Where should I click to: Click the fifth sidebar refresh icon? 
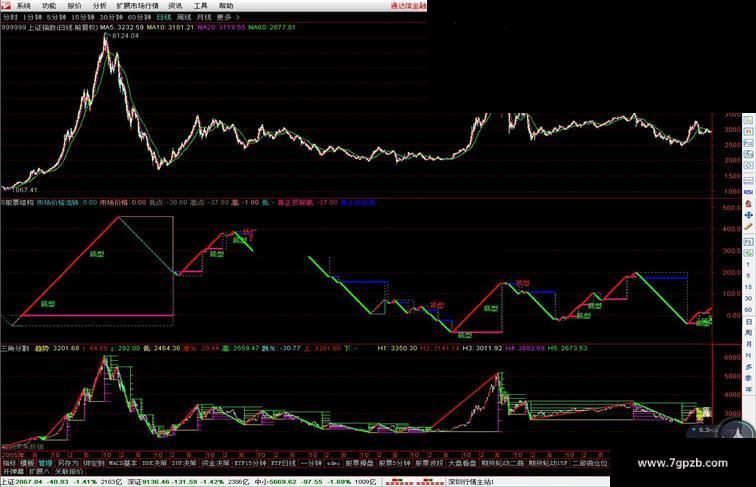pyautogui.click(x=749, y=165)
